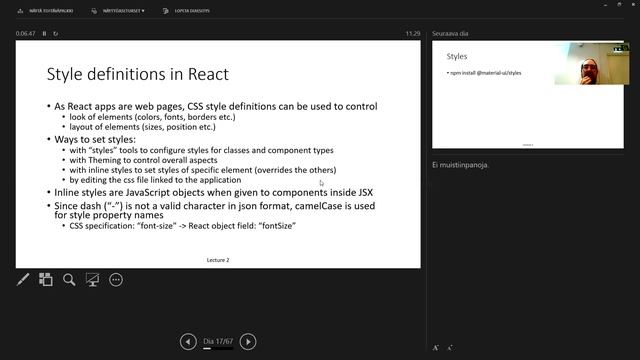640x360 pixels.
Task: Advance to the next slide
Action: tap(248, 342)
